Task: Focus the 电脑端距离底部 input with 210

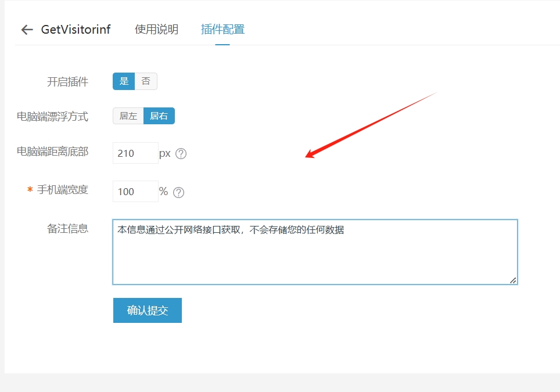Action: pos(135,153)
